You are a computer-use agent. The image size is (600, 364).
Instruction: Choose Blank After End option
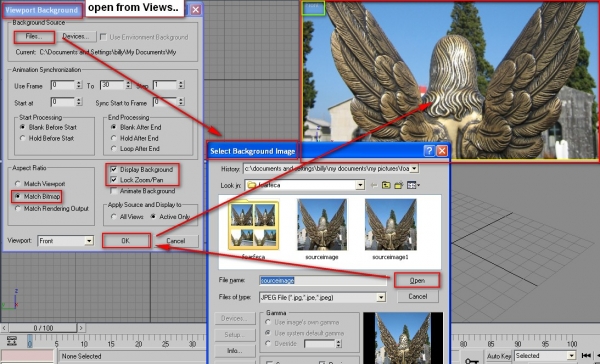[114, 127]
